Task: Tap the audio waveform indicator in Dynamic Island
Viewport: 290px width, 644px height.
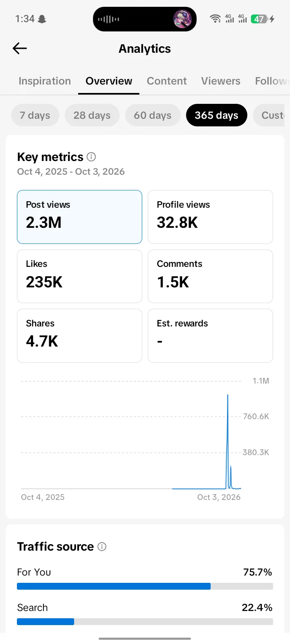Action: pos(108,19)
